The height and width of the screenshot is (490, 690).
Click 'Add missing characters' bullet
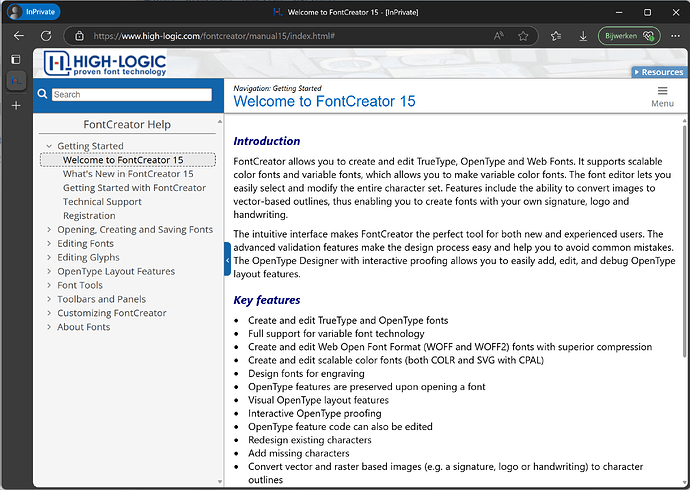(x=299, y=453)
